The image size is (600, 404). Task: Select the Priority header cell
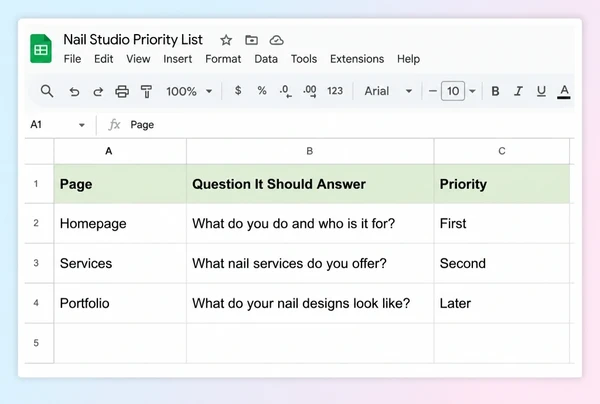[502, 184]
